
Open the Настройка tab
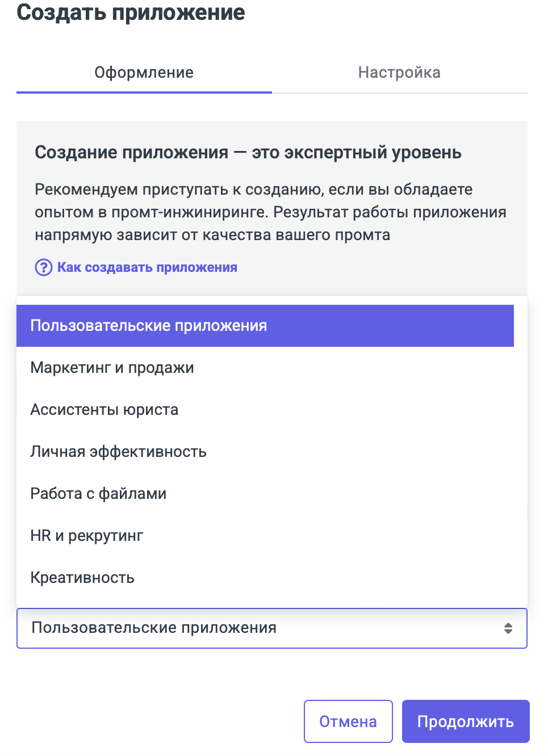[399, 73]
